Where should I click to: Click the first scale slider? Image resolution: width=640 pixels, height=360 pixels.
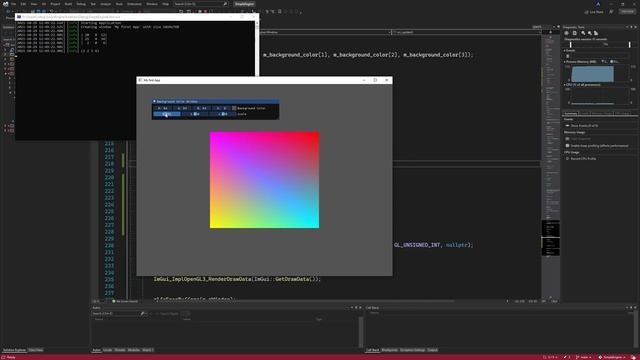pyautogui.click(x=167, y=114)
